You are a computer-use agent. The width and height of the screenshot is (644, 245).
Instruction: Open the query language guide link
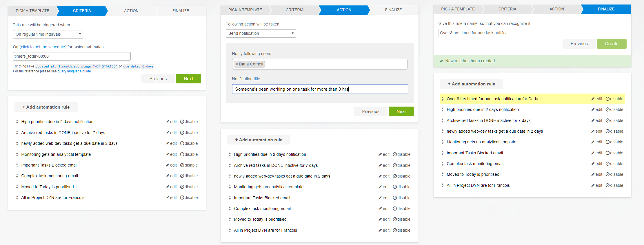click(x=74, y=71)
